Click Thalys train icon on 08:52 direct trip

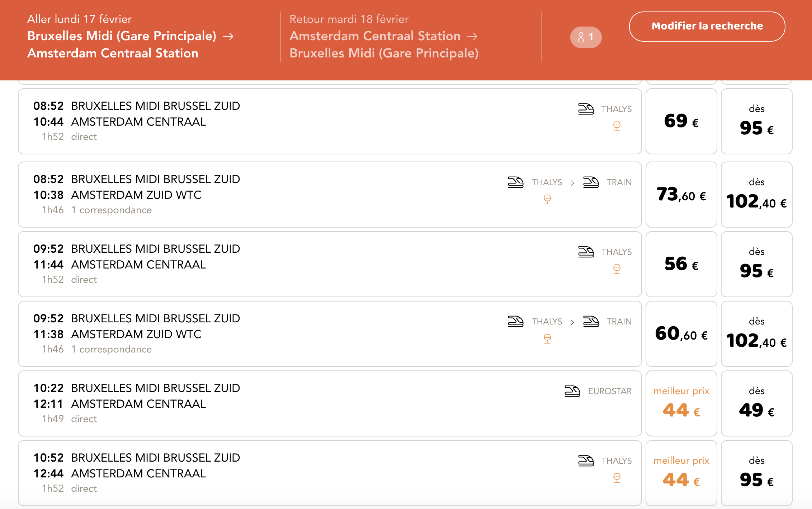pyautogui.click(x=586, y=109)
